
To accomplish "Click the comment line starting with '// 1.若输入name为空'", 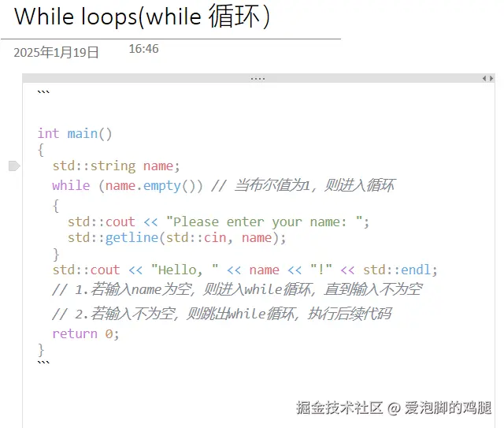I will click(237, 289).
